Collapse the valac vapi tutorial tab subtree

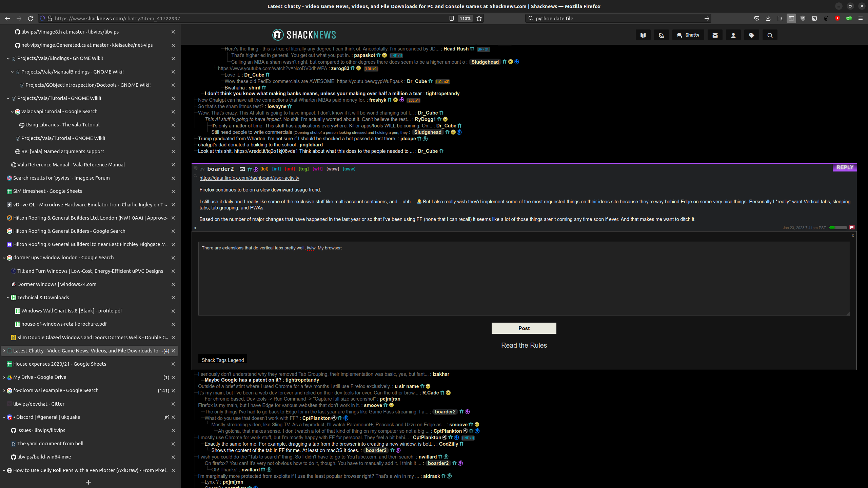point(12,111)
